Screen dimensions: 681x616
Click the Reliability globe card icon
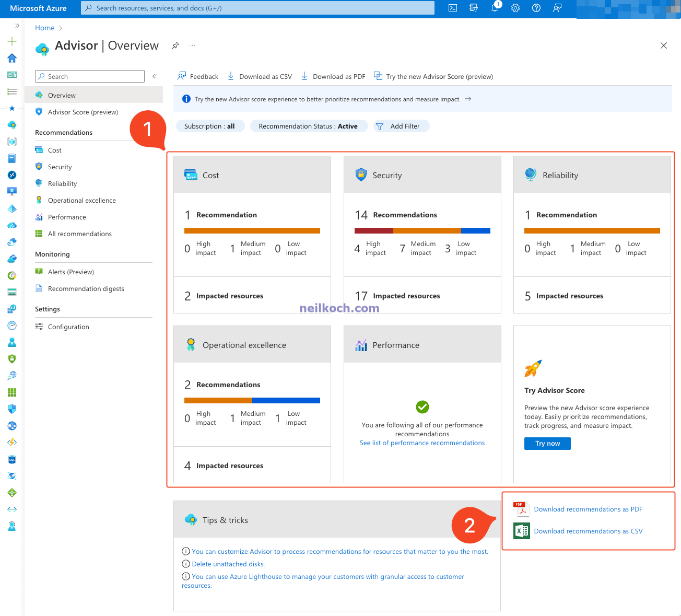click(531, 175)
